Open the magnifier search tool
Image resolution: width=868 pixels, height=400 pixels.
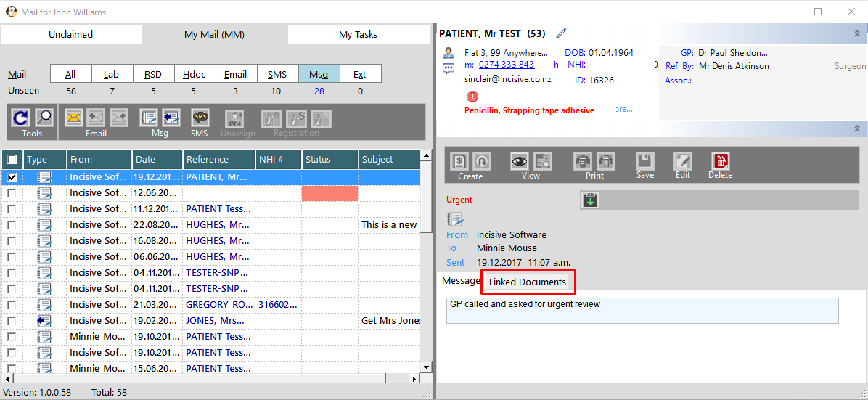point(44,118)
